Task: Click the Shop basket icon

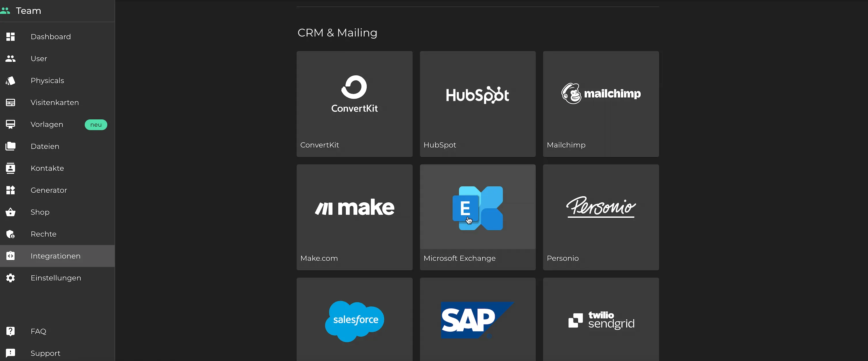Action: coord(10,212)
